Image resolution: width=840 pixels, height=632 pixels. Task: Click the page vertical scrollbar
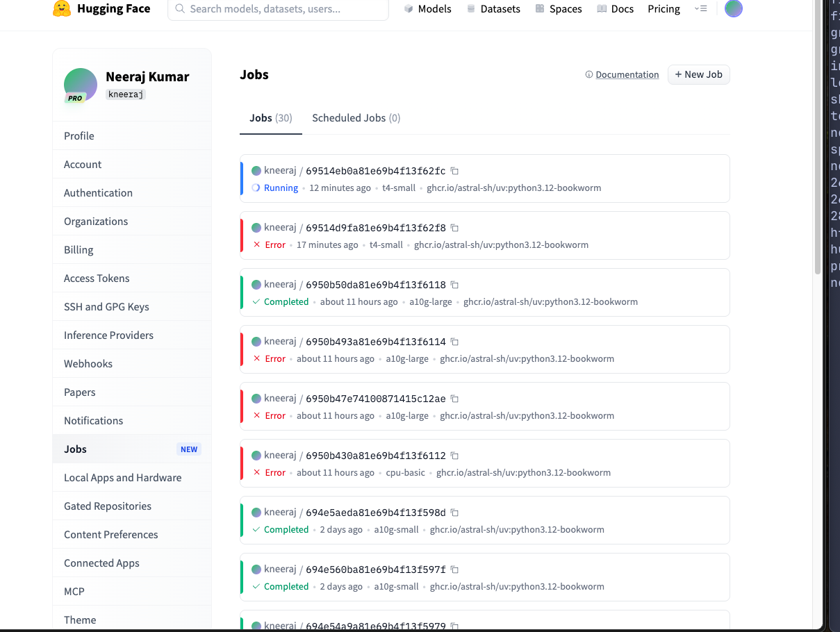[817, 139]
